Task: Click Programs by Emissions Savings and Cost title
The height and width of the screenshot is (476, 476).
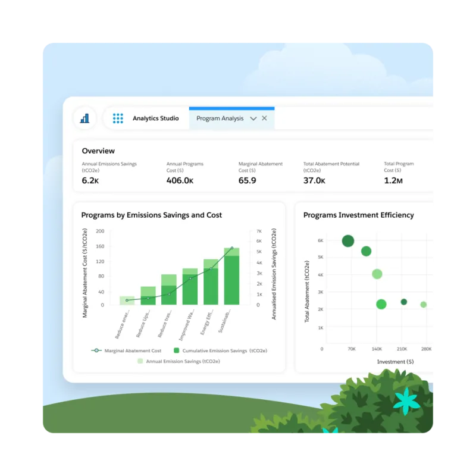Action: click(152, 215)
